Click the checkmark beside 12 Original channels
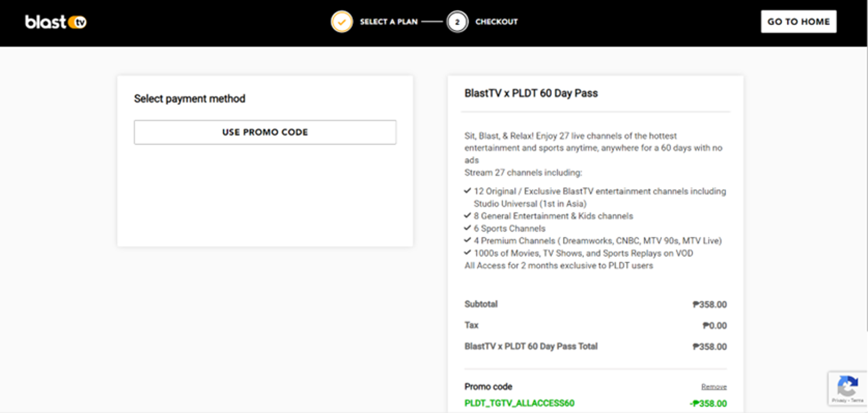 [x=468, y=191]
